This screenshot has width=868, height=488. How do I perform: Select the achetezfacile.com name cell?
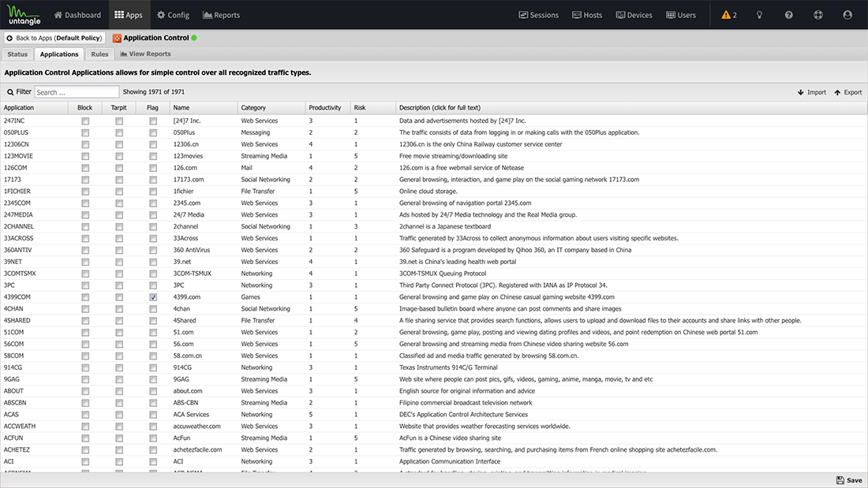(197, 450)
